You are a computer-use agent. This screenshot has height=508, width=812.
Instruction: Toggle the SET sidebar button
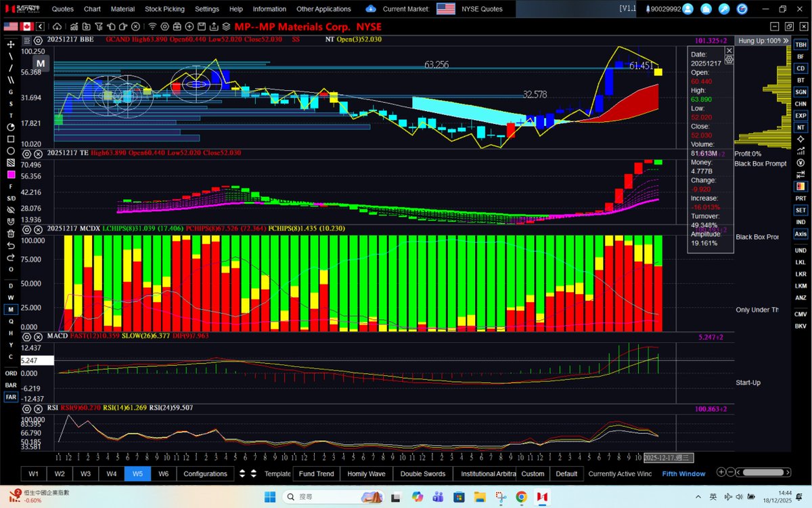tap(800, 210)
